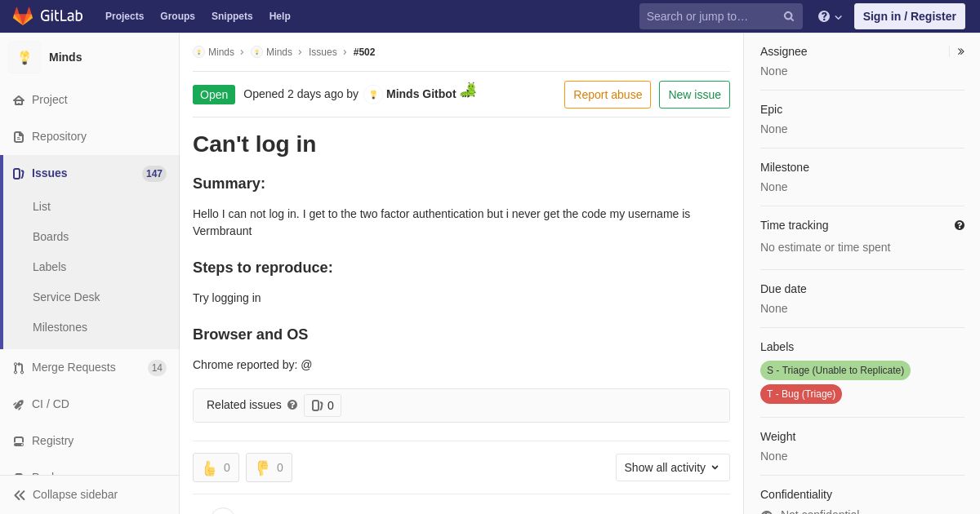Click the second Minds breadcrumb link
This screenshot has width=980, height=514.
coord(279,52)
